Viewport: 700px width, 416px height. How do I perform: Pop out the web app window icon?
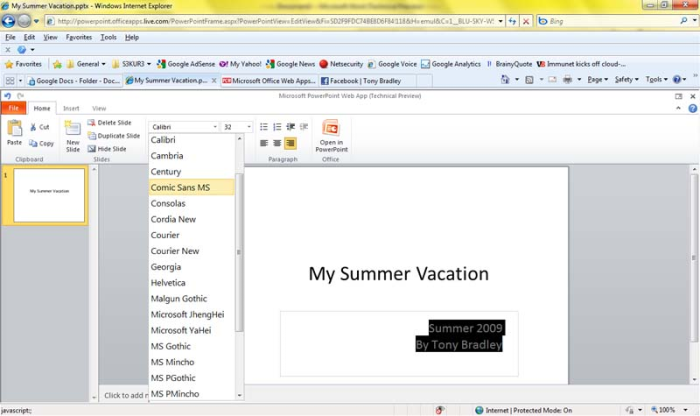pos(679,96)
